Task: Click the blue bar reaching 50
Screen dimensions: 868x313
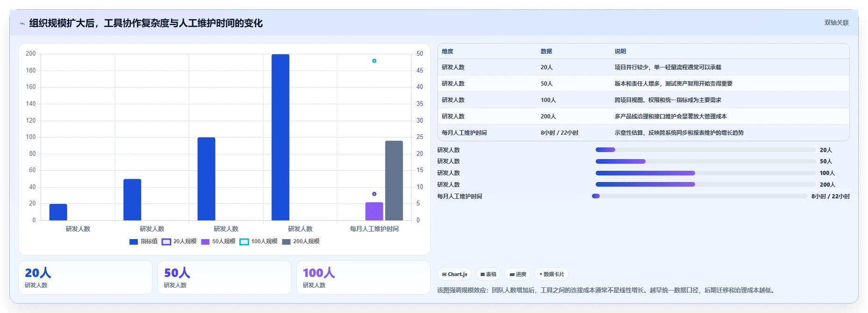Action: pyautogui.click(x=132, y=200)
